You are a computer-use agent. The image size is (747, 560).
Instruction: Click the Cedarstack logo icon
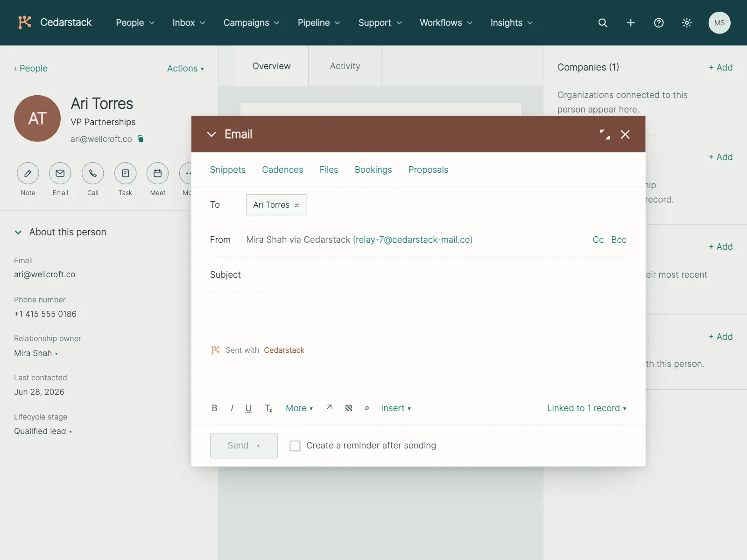tap(25, 22)
